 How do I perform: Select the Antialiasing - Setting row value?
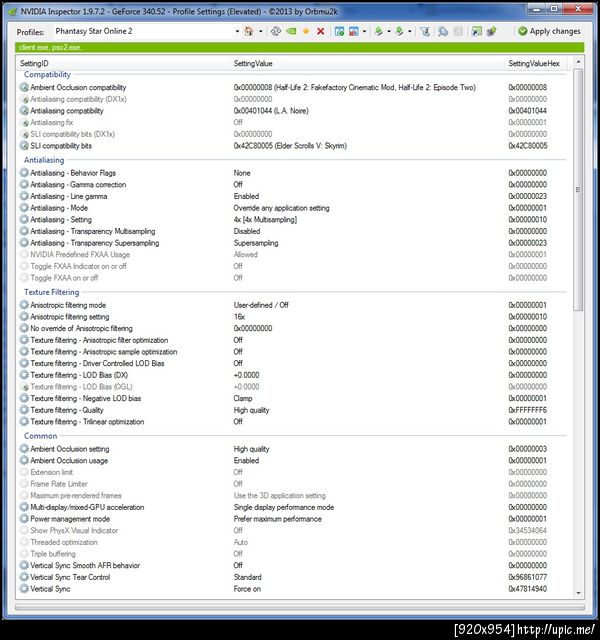point(265,220)
